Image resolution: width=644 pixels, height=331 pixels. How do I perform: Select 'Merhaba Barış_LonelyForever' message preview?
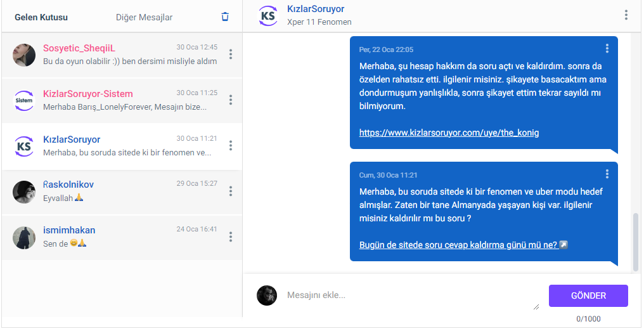(125, 107)
